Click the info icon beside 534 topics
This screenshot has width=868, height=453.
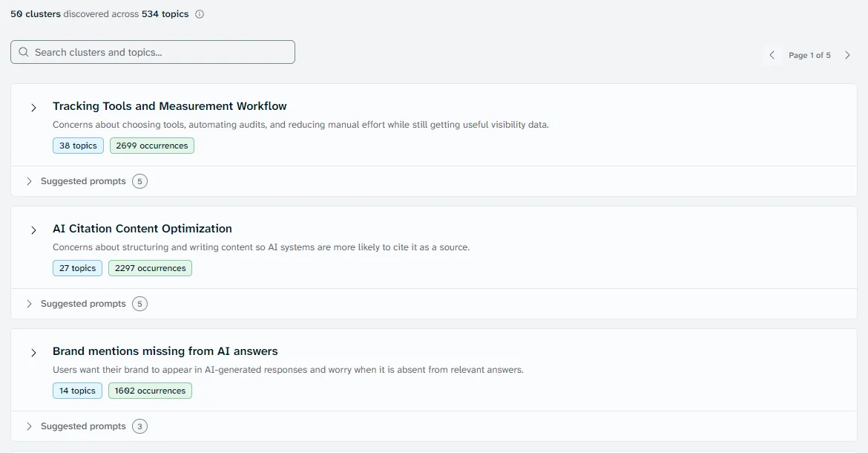pos(200,14)
